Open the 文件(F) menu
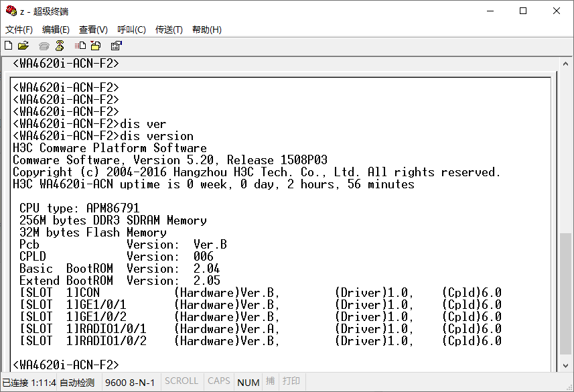 click(x=19, y=29)
